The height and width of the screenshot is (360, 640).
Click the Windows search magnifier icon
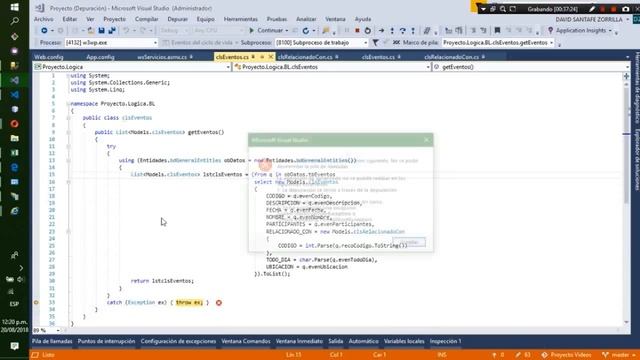pyautogui.click(x=15, y=21)
